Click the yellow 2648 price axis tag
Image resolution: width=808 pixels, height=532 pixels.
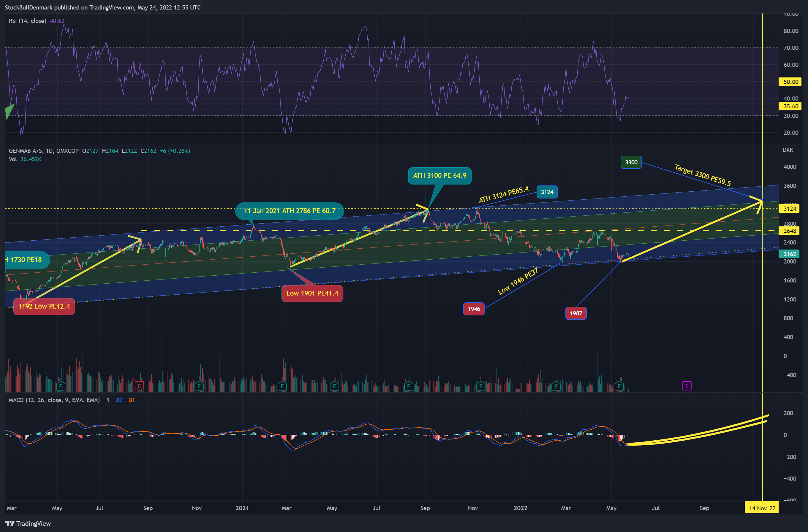click(x=790, y=231)
